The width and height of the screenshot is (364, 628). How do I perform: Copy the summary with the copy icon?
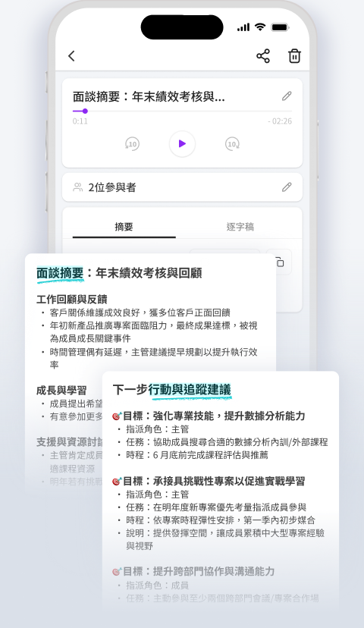click(279, 262)
